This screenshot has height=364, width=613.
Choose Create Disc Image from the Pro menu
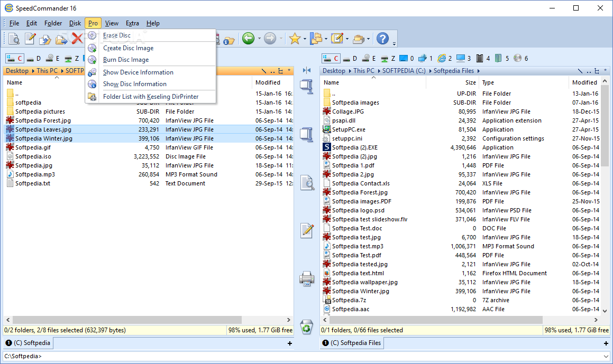tap(128, 48)
